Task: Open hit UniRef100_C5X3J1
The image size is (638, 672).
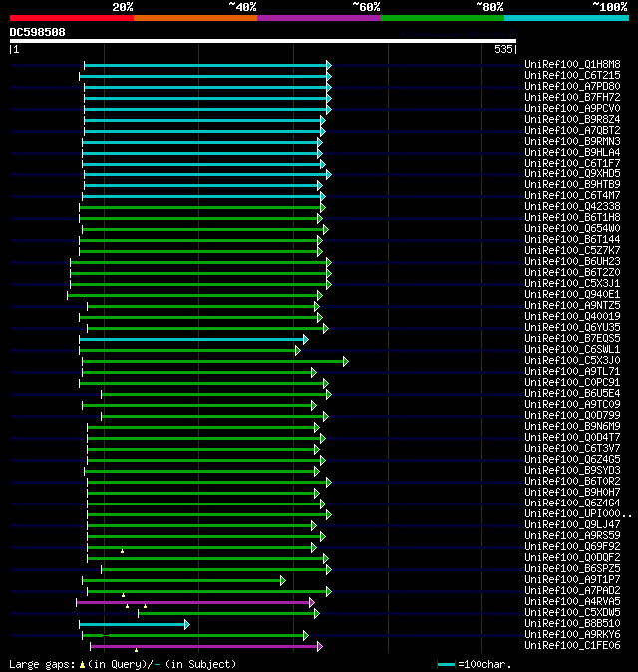Action: tap(572, 284)
